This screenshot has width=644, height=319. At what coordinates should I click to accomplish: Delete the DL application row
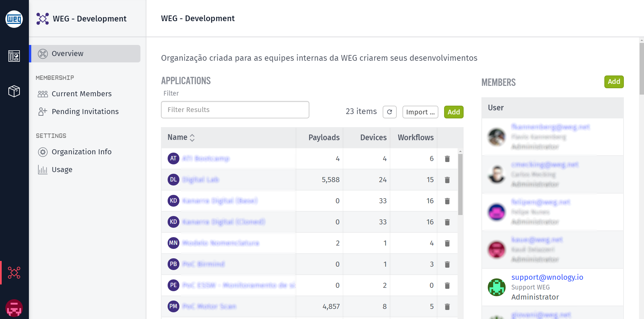447,180
